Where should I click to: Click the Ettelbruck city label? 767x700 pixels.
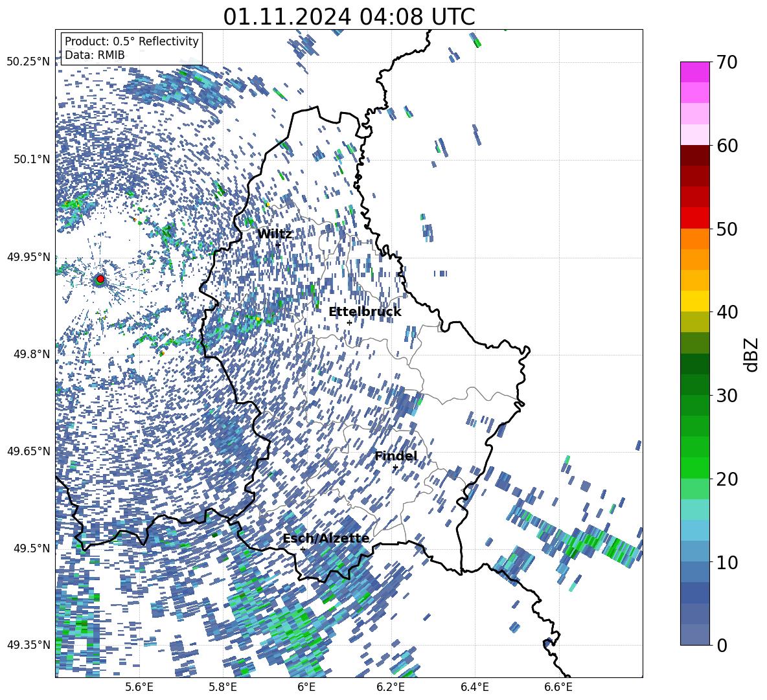pos(365,312)
